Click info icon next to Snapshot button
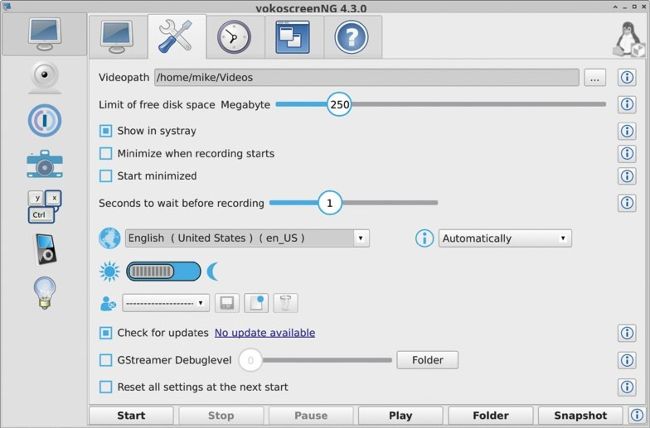Image resolution: width=650 pixels, height=428 pixels. pos(637,415)
